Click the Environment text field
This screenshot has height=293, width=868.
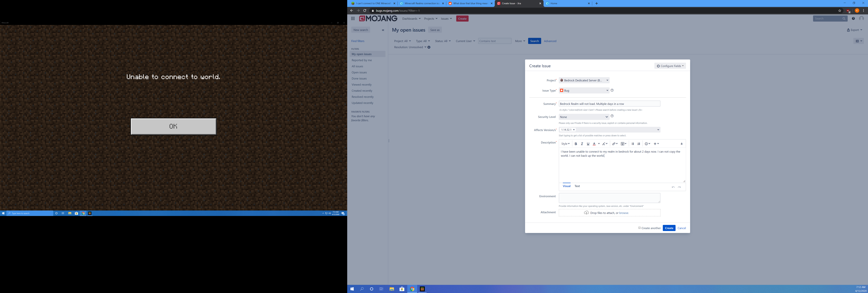point(609,198)
